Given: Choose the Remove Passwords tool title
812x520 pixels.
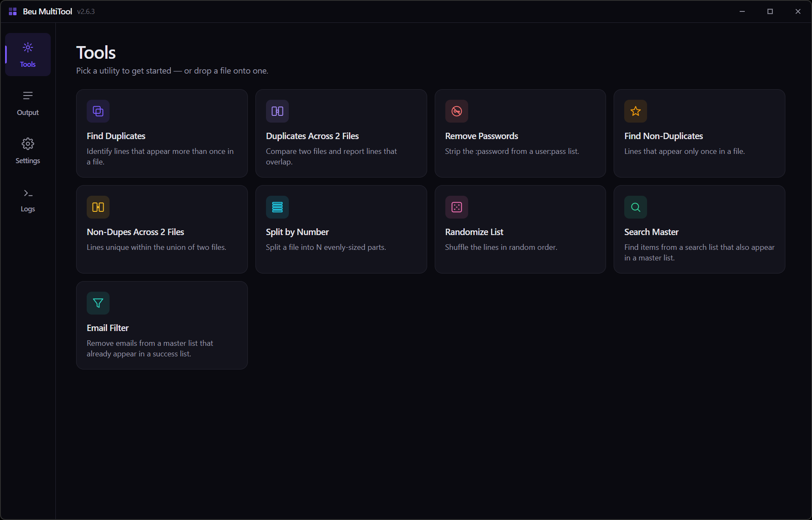Looking at the screenshot, I should coord(481,136).
